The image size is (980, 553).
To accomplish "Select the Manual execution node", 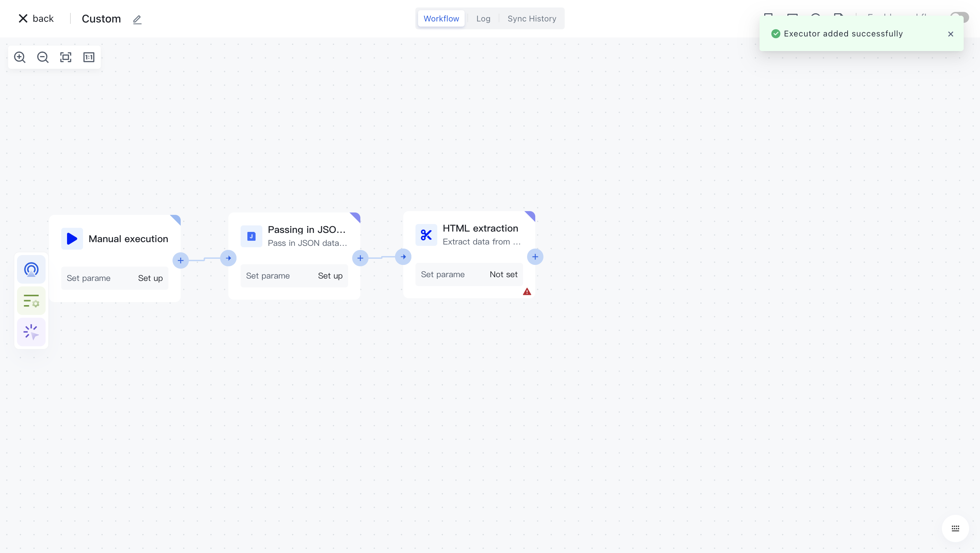I will click(128, 239).
